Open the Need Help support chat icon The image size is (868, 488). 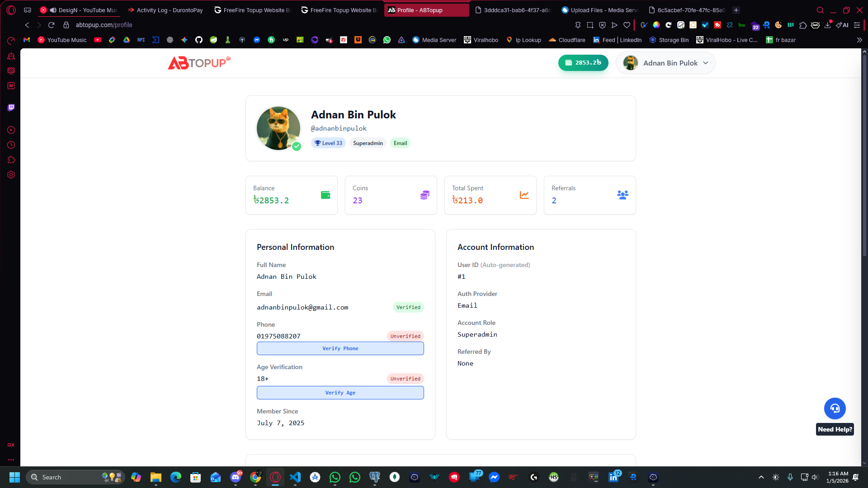[835, 408]
